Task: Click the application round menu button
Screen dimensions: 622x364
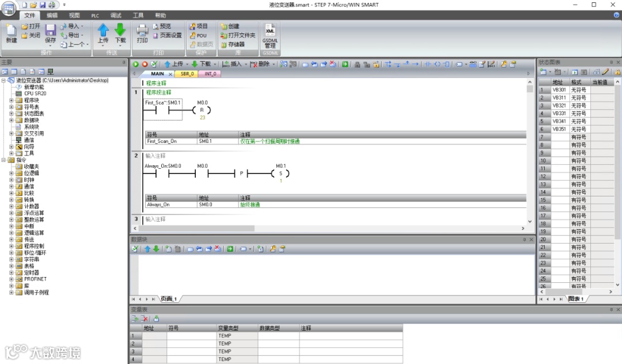Action: [9, 8]
